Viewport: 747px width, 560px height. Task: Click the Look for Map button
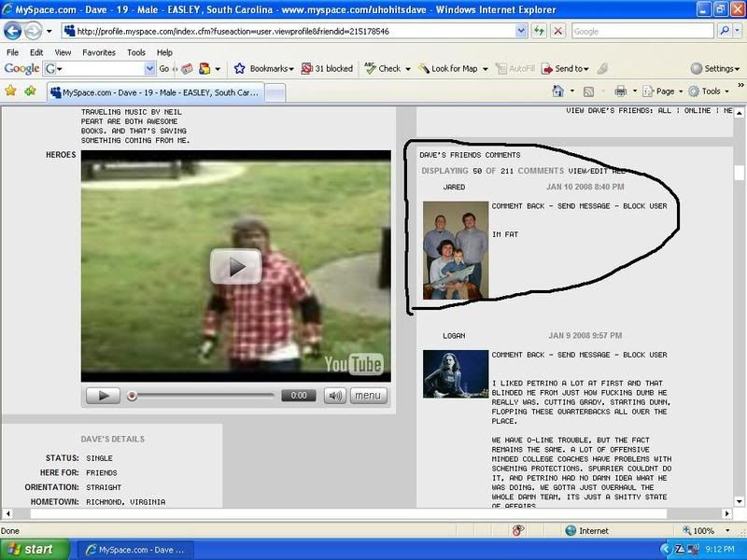pyautogui.click(x=448, y=68)
